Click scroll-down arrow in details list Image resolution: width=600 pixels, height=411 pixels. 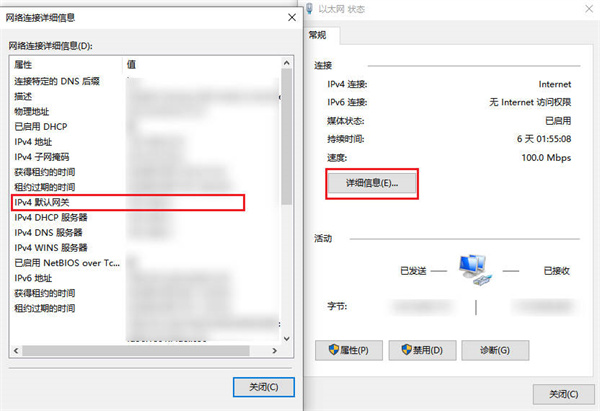pos(287,339)
